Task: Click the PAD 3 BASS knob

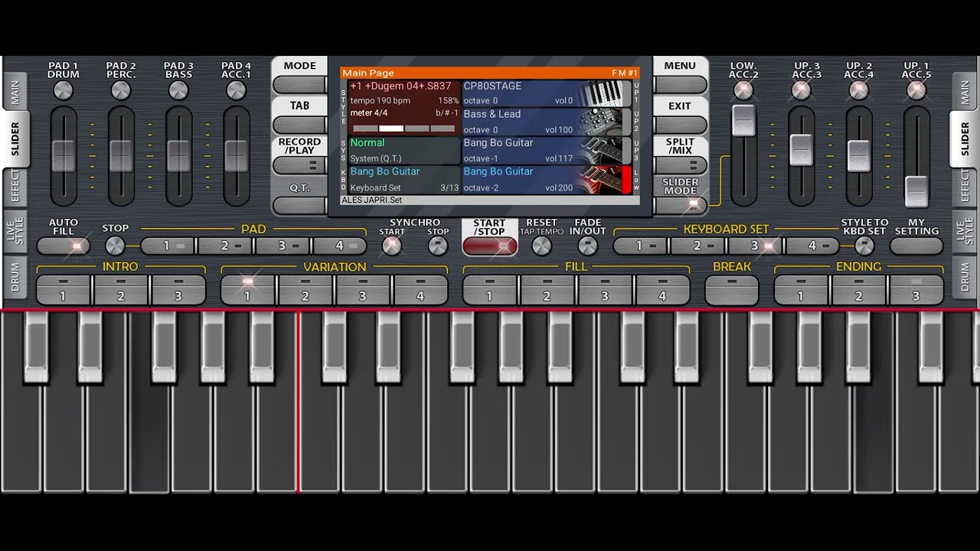Action: point(178,90)
